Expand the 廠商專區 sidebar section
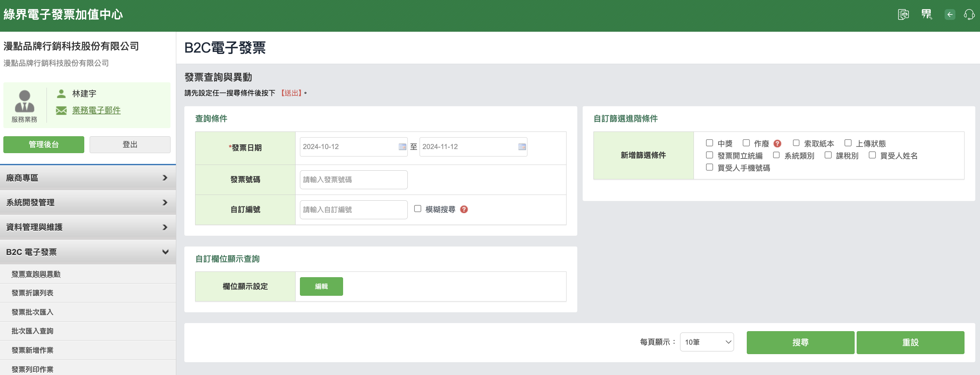The height and width of the screenshot is (375, 980). [x=88, y=177]
